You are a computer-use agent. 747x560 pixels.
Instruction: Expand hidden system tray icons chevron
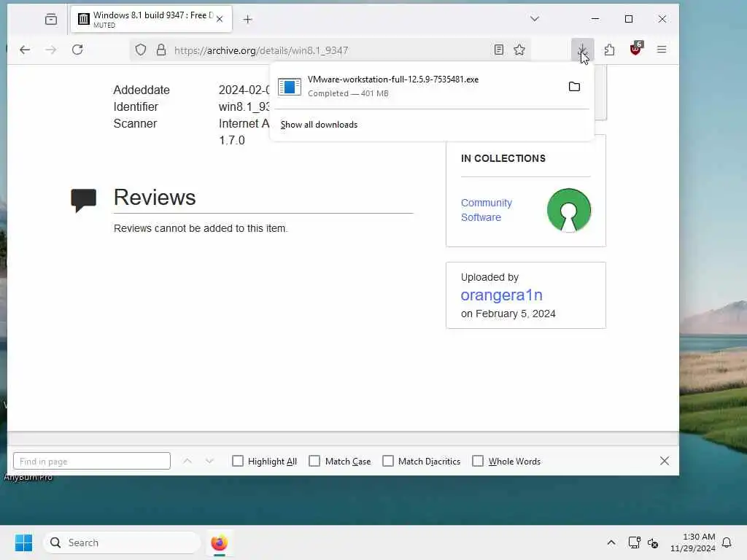611,542
